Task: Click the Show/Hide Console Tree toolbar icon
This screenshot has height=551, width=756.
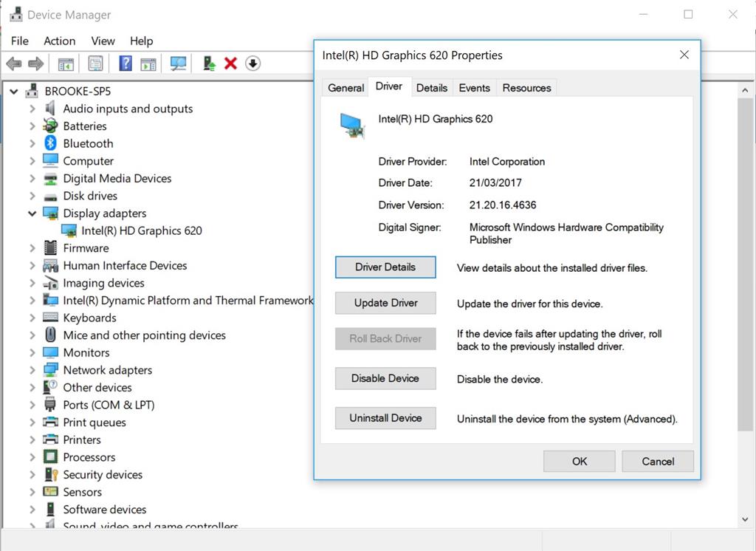Action: (66, 64)
